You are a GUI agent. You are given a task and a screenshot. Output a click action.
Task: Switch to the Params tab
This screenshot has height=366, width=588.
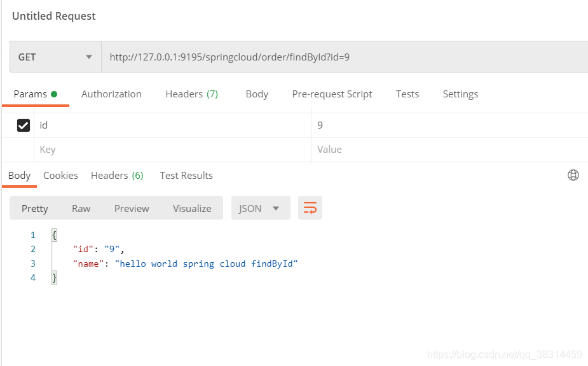tap(35, 94)
